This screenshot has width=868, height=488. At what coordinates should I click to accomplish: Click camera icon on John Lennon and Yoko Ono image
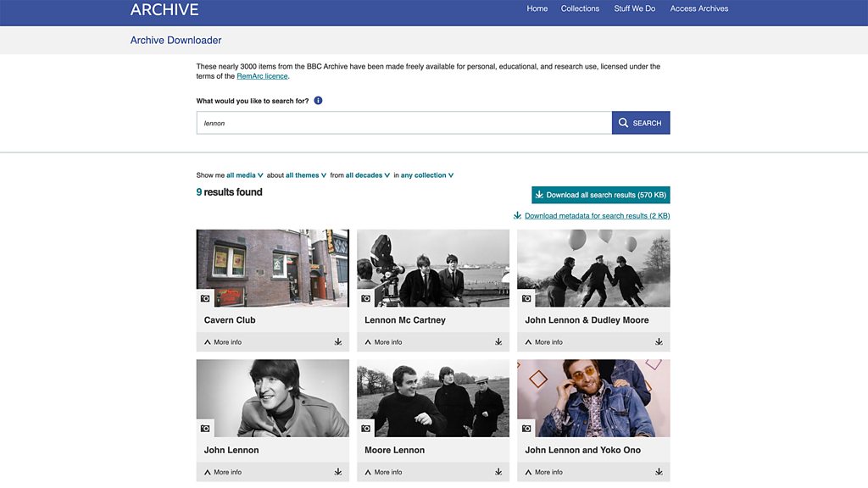click(526, 428)
